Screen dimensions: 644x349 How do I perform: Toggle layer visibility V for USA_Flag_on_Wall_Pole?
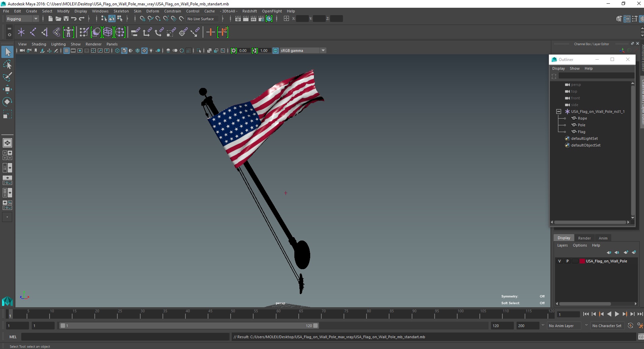(560, 261)
